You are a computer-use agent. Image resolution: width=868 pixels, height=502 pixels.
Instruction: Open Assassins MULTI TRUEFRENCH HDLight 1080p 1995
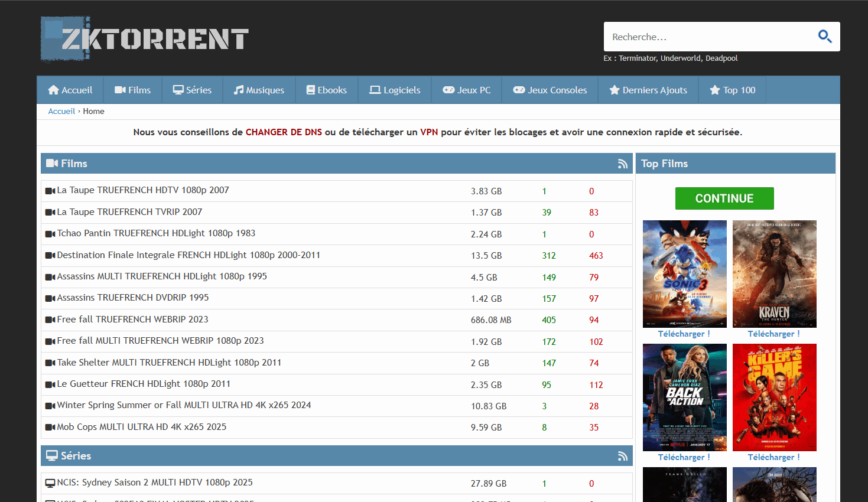pos(162,276)
